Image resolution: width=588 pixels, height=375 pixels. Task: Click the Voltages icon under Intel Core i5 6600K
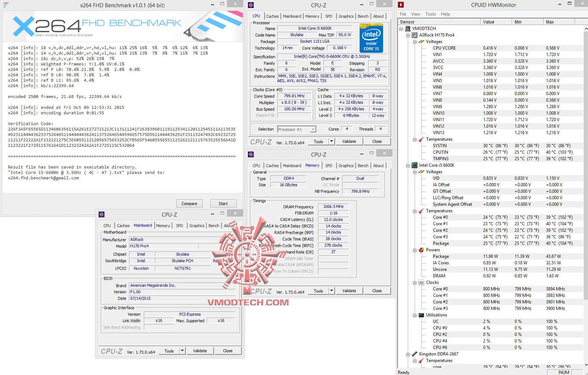(421, 172)
